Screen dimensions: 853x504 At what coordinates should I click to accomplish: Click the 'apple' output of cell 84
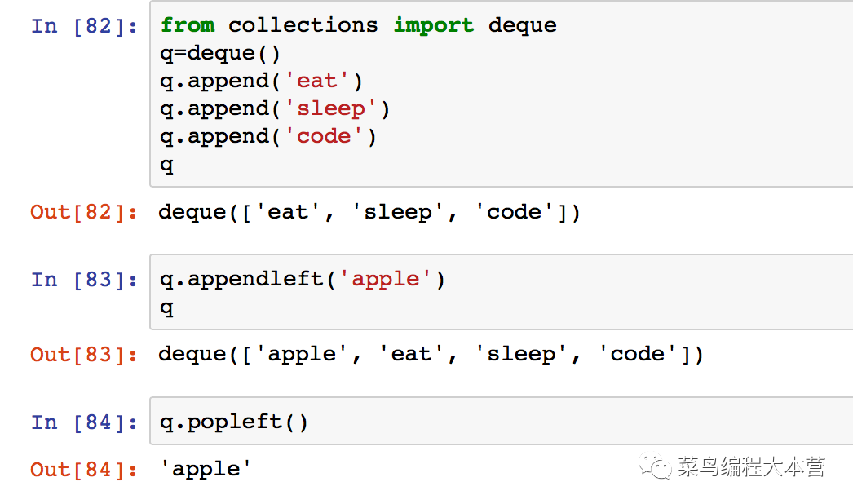click(205, 470)
